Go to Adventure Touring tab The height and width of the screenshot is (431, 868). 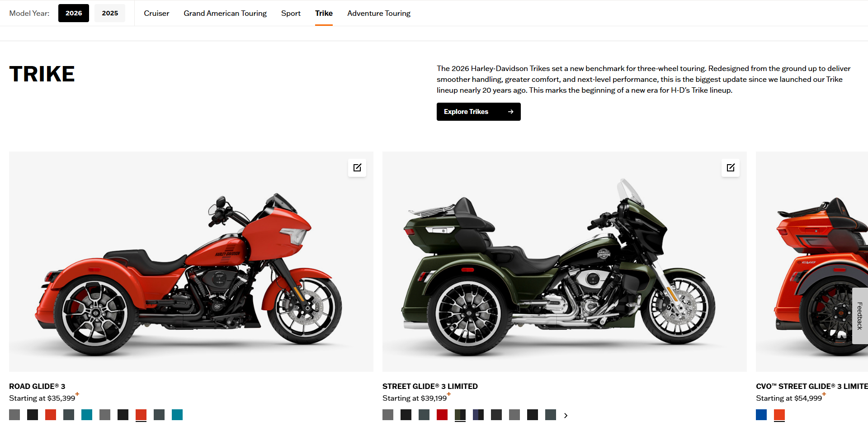[379, 13]
